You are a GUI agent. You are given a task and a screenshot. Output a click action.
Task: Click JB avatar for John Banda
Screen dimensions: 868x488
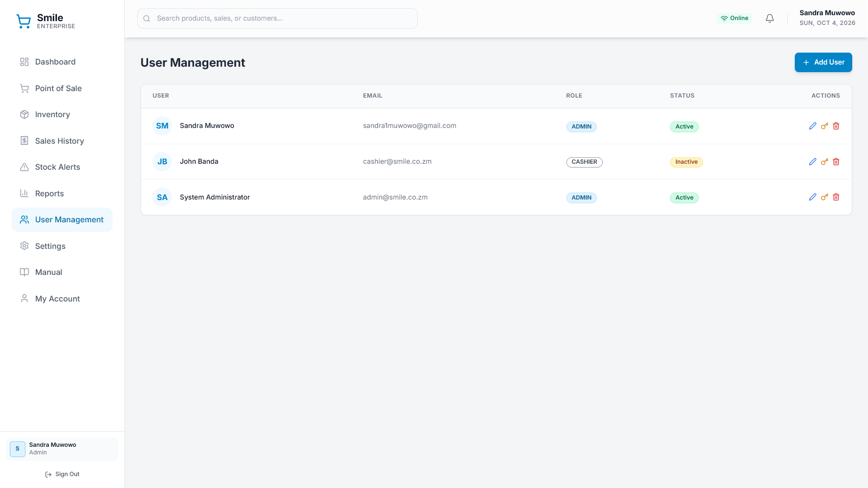pos(162,162)
